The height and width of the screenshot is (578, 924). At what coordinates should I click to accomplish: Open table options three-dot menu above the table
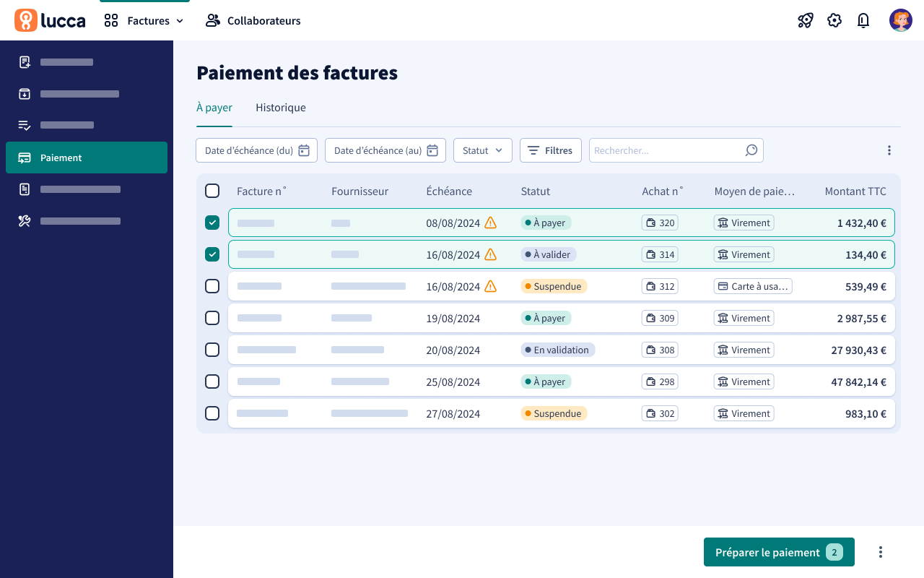click(889, 150)
